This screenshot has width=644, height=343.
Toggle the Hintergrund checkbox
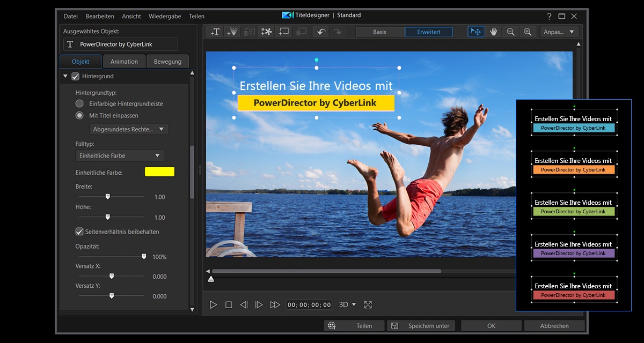point(75,76)
